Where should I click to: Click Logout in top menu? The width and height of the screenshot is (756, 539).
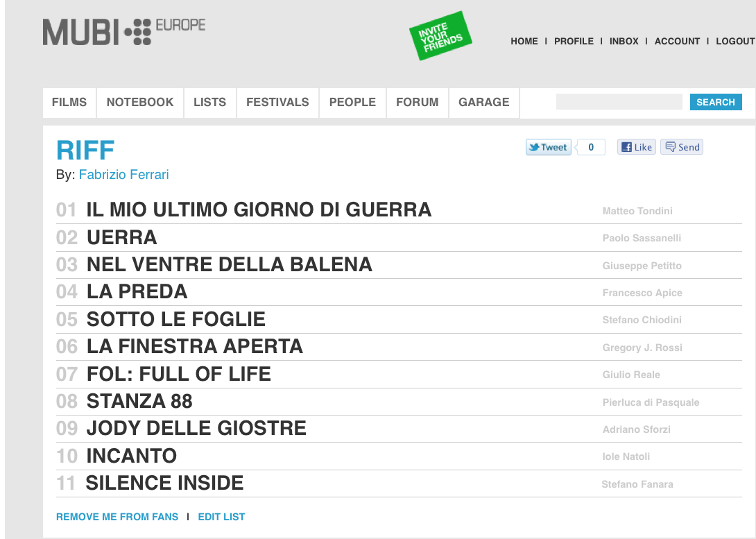735,42
